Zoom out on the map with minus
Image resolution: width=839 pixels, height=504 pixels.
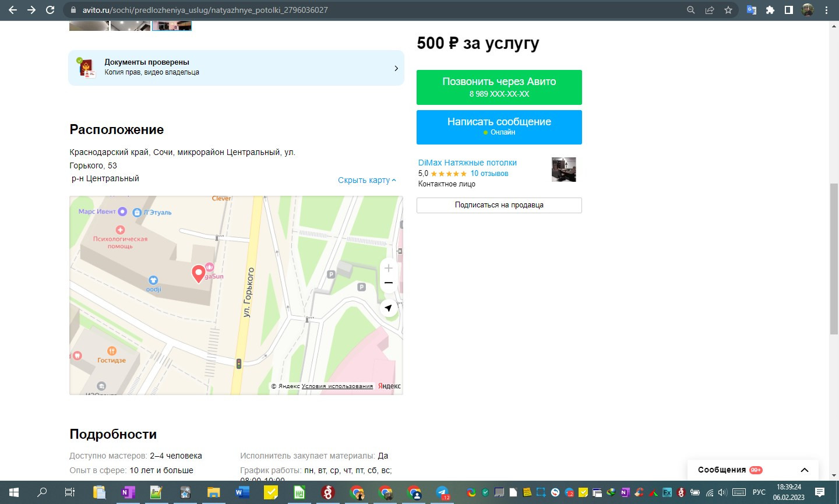click(389, 283)
